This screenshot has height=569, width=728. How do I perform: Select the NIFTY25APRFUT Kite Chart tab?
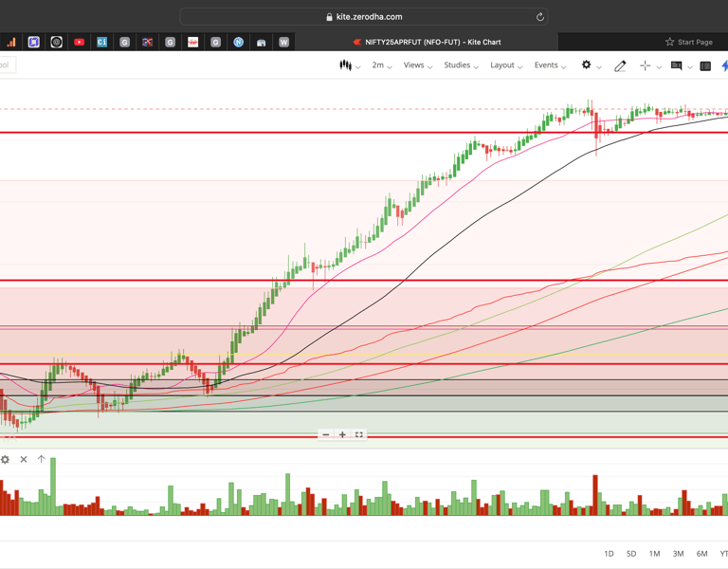427,42
